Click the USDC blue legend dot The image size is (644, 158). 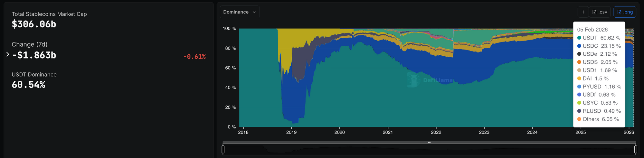(x=579, y=46)
